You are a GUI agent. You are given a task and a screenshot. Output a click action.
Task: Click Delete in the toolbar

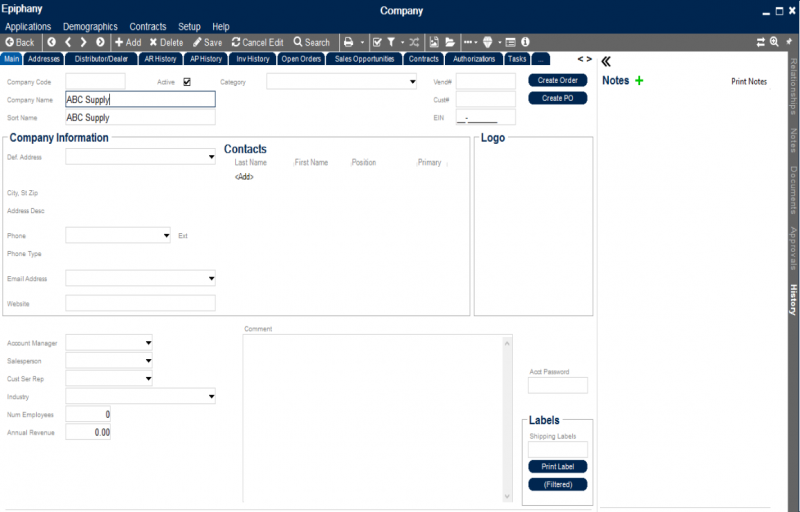point(166,42)
